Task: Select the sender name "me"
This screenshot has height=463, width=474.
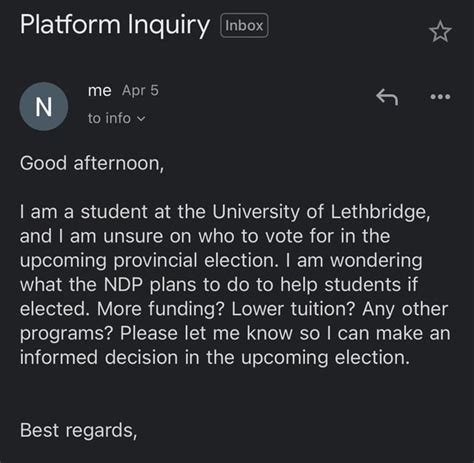Action: (99, 91)
